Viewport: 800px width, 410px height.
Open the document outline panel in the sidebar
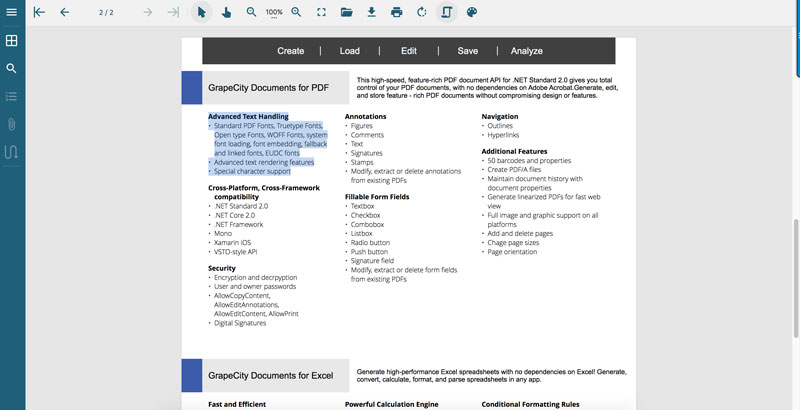(x=11, y=96)
